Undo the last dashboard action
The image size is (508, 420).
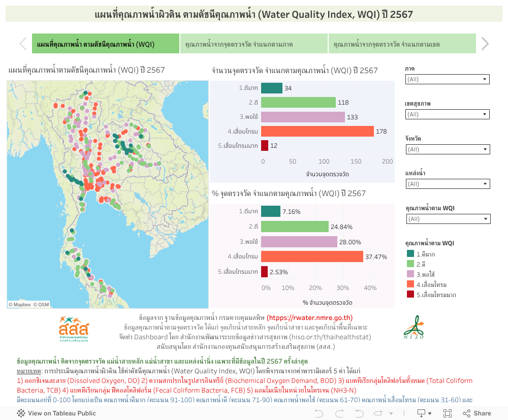[x=319, y=413]
